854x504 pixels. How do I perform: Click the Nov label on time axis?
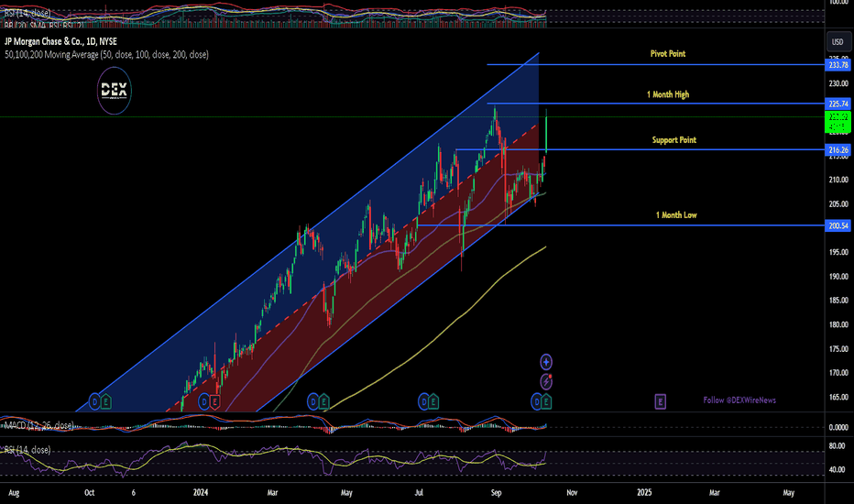pos(572,493)
